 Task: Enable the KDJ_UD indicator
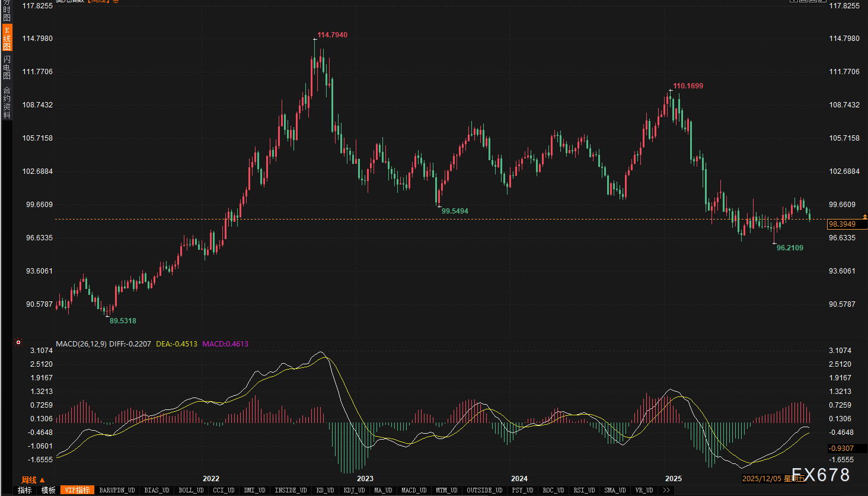pyautogui.click(x=354, y=490)
